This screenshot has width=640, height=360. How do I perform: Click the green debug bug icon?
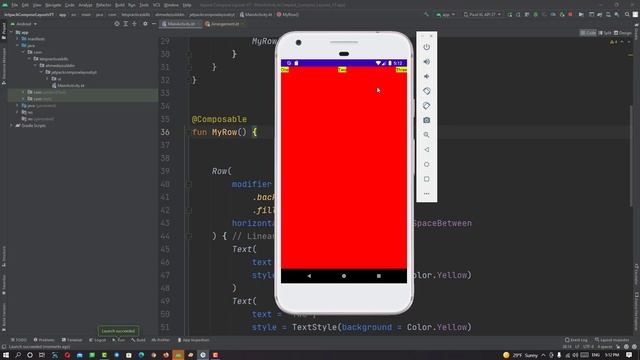tap(536, 14)
